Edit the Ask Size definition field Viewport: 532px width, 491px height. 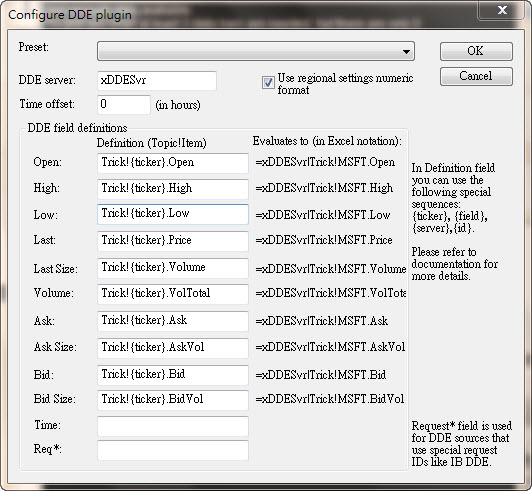(173, 348)
